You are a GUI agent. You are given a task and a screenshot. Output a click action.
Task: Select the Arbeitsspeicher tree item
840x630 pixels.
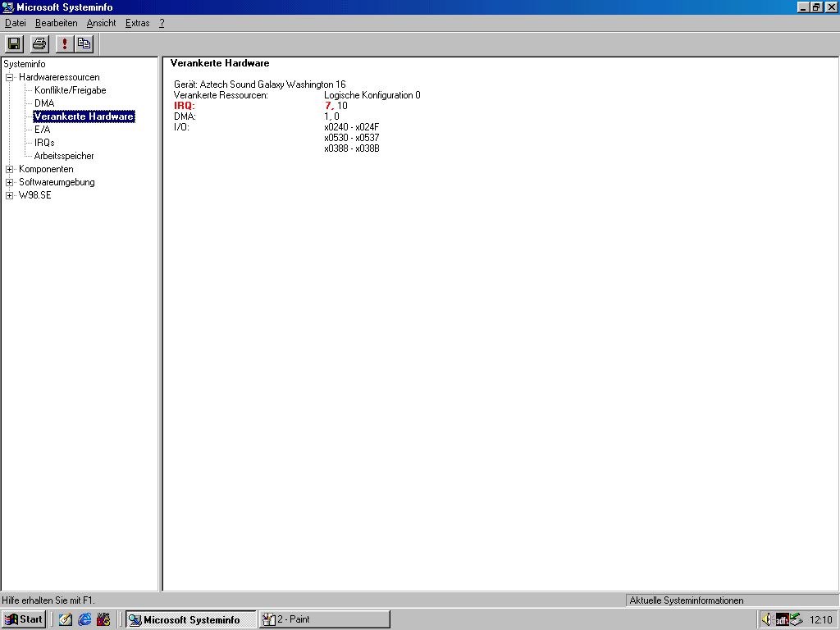tap(64, 156)
